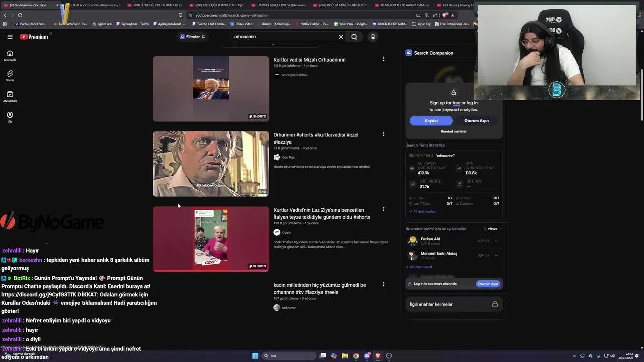Expand the locked İlgili anahtar kelimeler section
644x362 pixels.
click(454, 304)
